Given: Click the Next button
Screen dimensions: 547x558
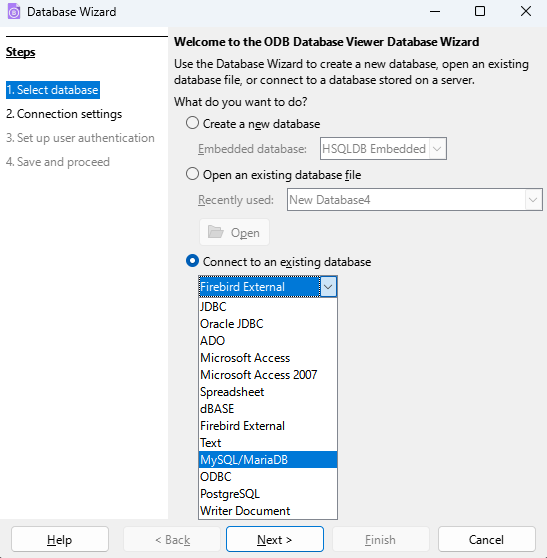Looking at the screenshot, I should (275, 539).
